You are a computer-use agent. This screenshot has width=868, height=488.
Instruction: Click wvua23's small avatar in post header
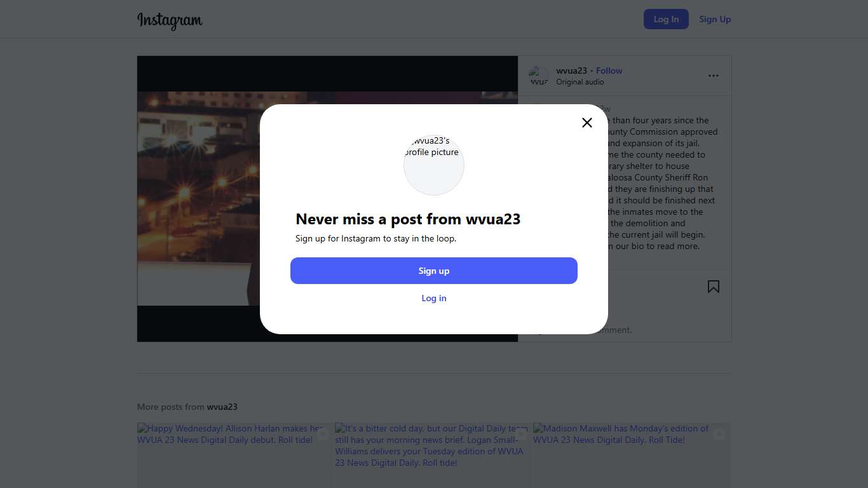pyautogui.click(x=539, y=76)
